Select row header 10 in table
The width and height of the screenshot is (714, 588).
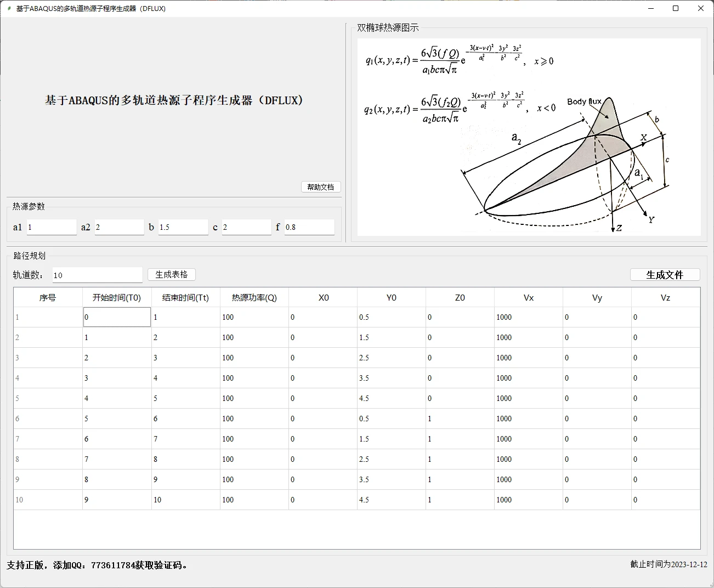[48, 500]
